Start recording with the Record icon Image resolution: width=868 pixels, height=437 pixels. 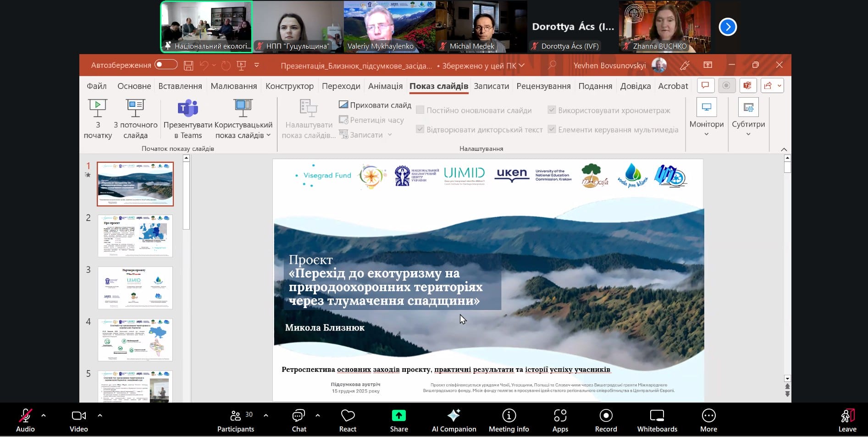pyautogui.click(x=606, y=420)
